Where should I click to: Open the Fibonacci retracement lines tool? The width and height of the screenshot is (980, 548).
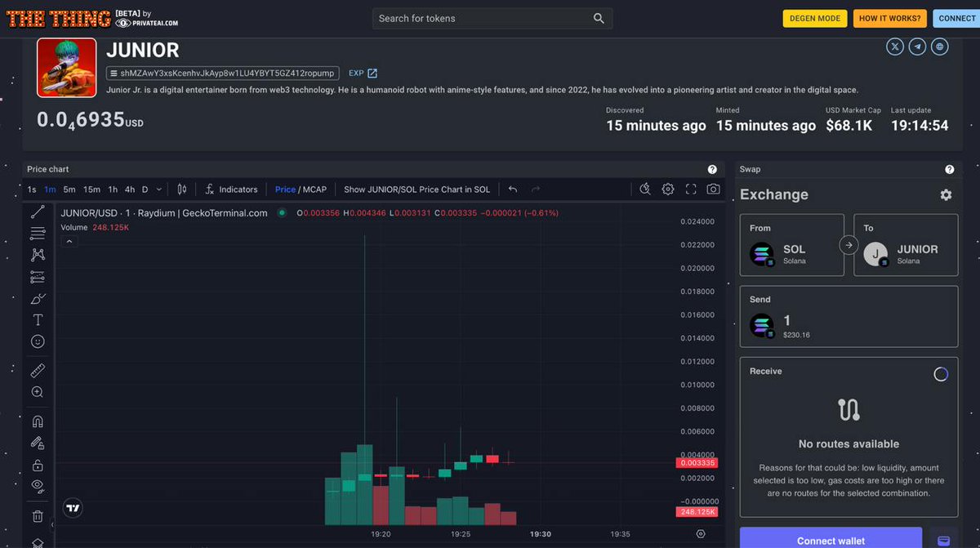(x=38, y=234)
